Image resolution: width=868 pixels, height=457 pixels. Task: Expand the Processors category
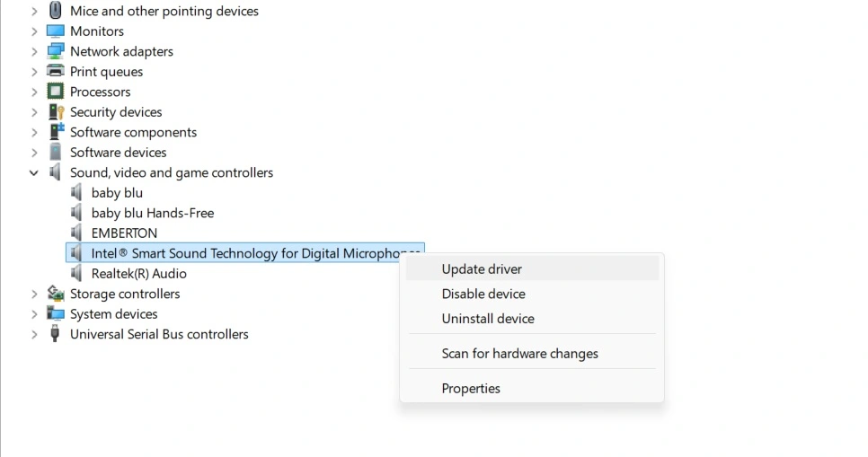tap(34, 92)
